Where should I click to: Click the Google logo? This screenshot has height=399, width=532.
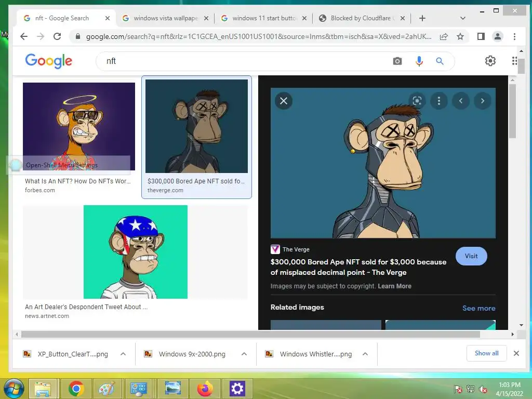pyautogui.click(x=48, y=61)
